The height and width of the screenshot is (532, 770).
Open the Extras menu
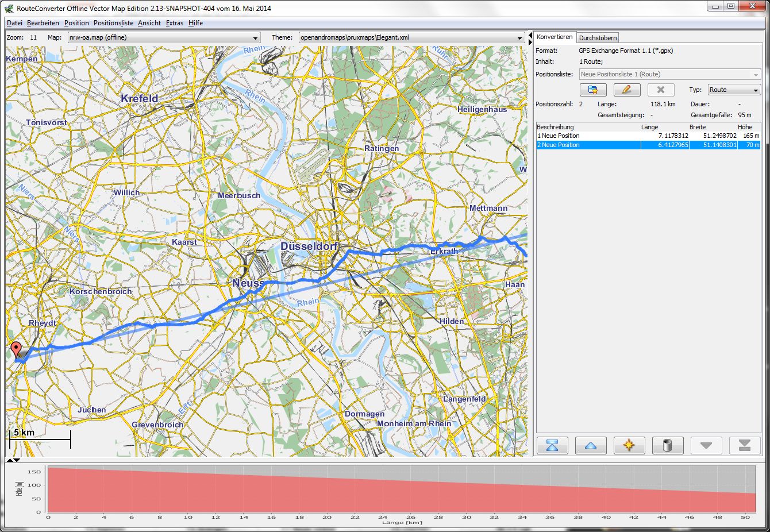point(174,23)
